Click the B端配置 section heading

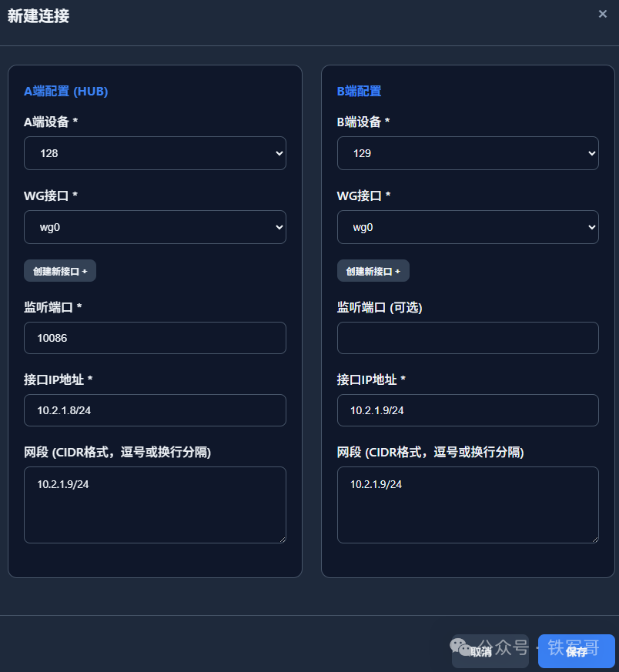pyautogui.click(x=360, y=91)
